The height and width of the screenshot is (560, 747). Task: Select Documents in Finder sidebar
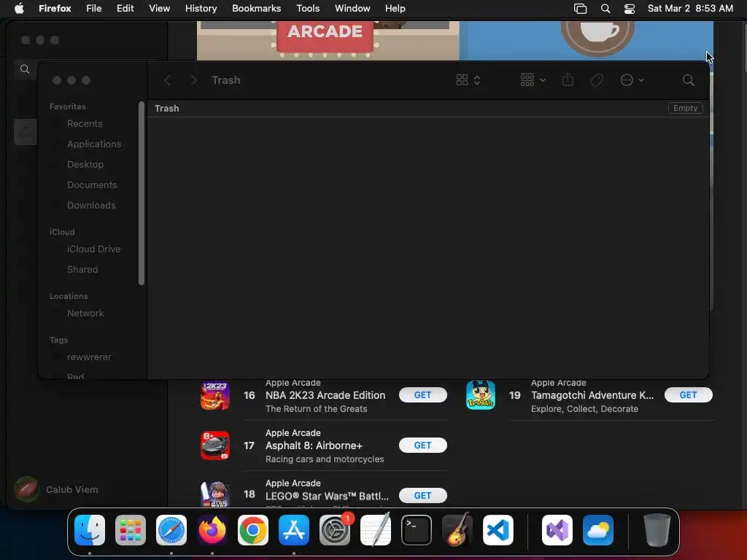coord(92,185)
